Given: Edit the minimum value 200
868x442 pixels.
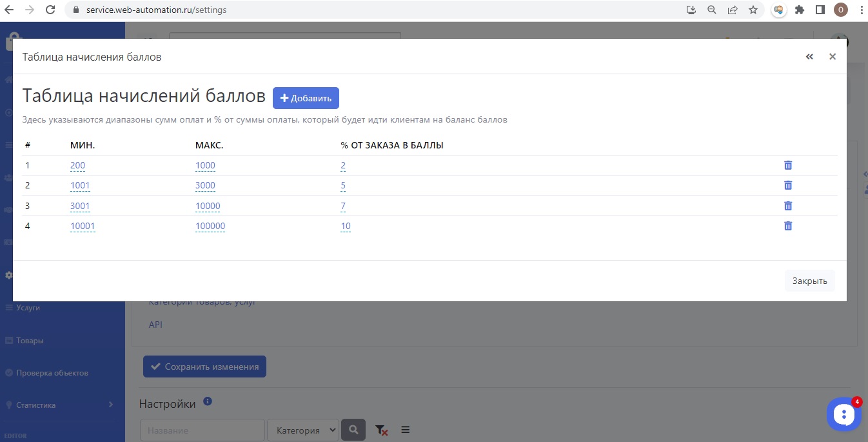Looking at the screenshot, I should [77, 165].
